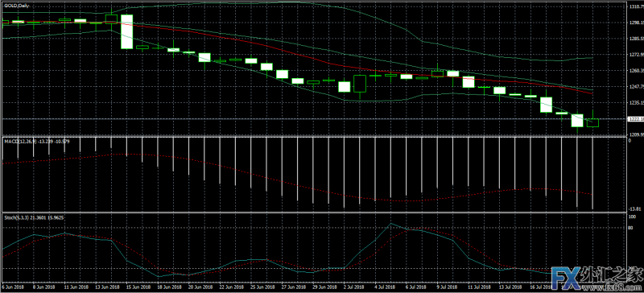The height and width of the screenshot is (293, 644).
Task: Click the Stochastic 100 level label
Action: [633, 217]
